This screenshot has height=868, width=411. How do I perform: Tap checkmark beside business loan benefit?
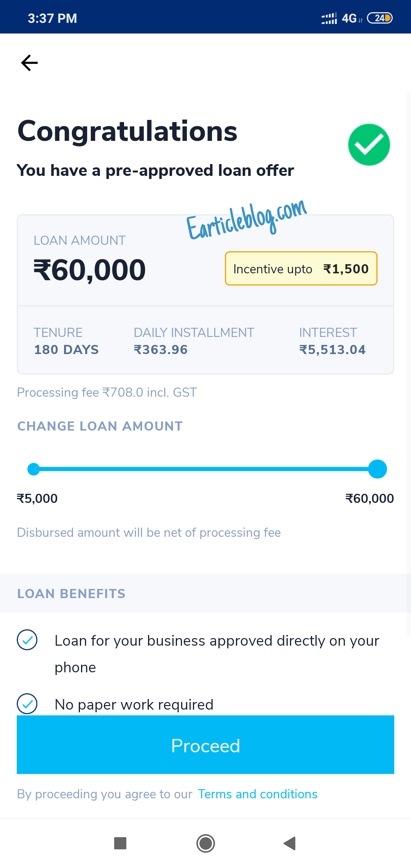pos(27,640)
